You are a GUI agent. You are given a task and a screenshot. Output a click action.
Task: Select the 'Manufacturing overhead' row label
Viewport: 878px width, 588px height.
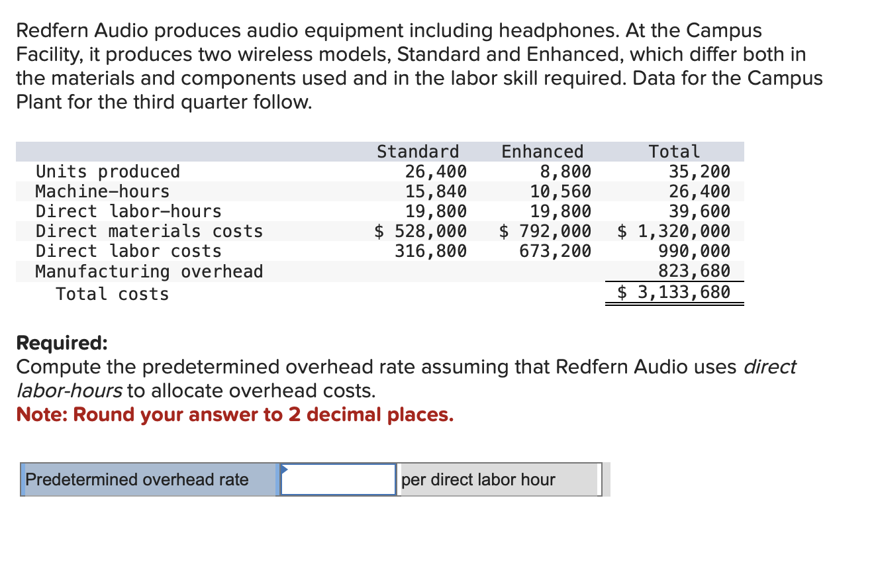(x=149, y=271)
